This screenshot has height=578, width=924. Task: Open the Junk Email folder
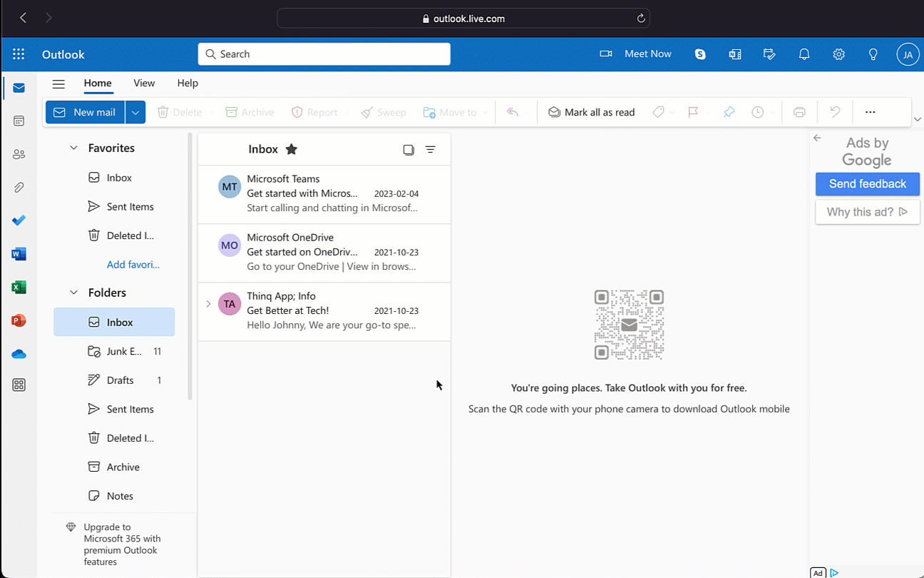(x=114, y=351)
